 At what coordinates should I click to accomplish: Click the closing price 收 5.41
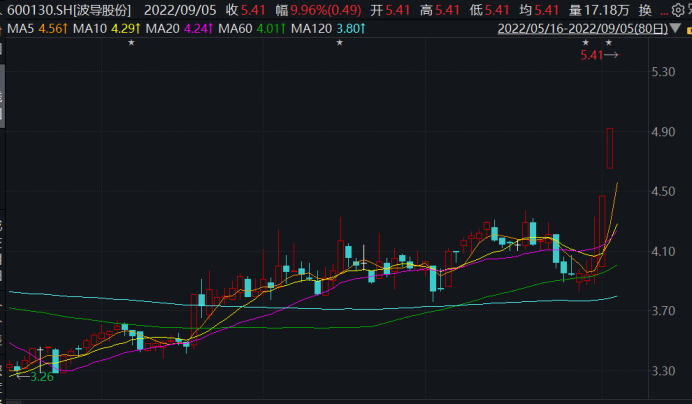(245, 10)
